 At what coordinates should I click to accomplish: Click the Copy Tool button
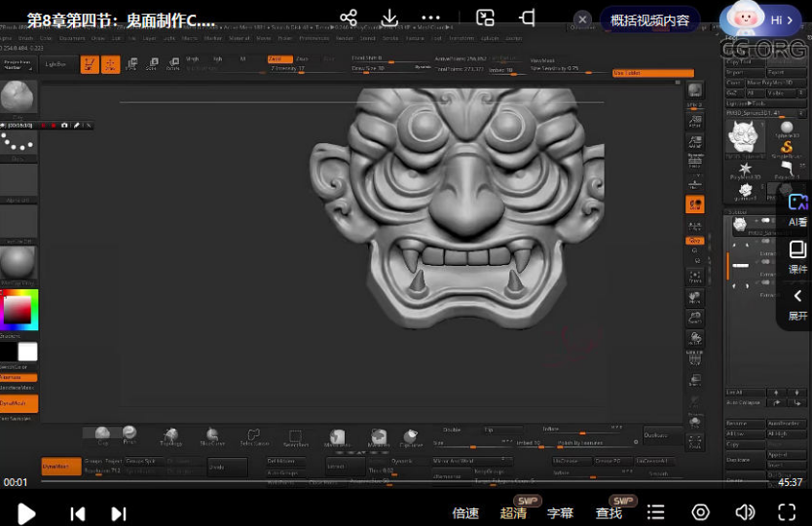coord(745,61)
